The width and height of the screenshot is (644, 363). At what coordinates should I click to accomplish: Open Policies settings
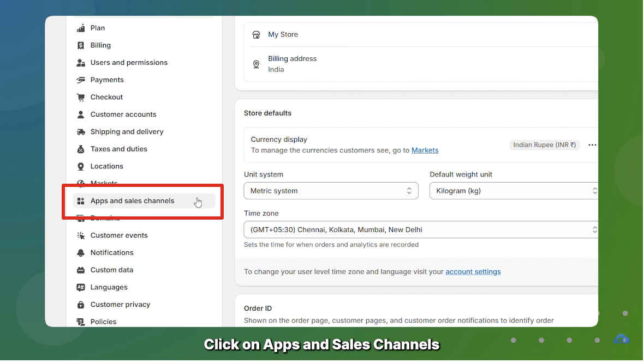click(x=104, y=321)
